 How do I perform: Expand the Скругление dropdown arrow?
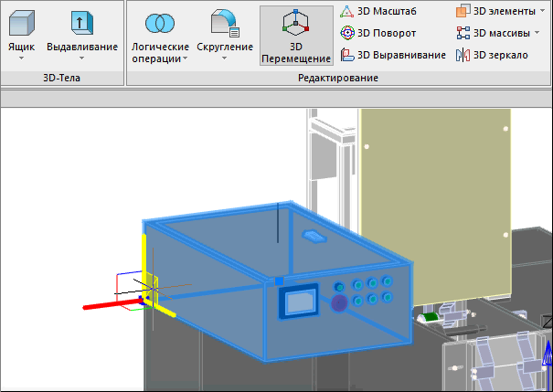coord(225,58)
